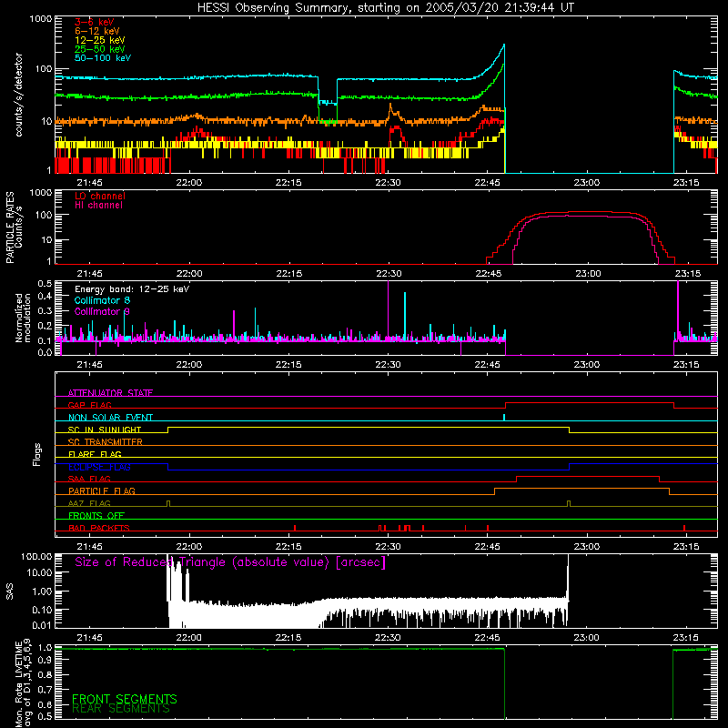Click the counts/s/detector axis label
The image size is (728, 728).
pyautogui.click(x=18, y=95)
